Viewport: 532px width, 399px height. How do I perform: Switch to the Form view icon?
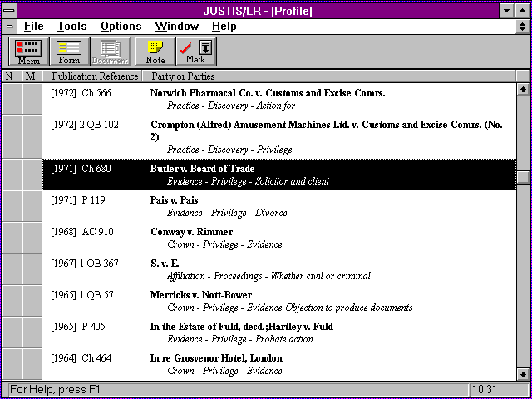click(70, 52)
